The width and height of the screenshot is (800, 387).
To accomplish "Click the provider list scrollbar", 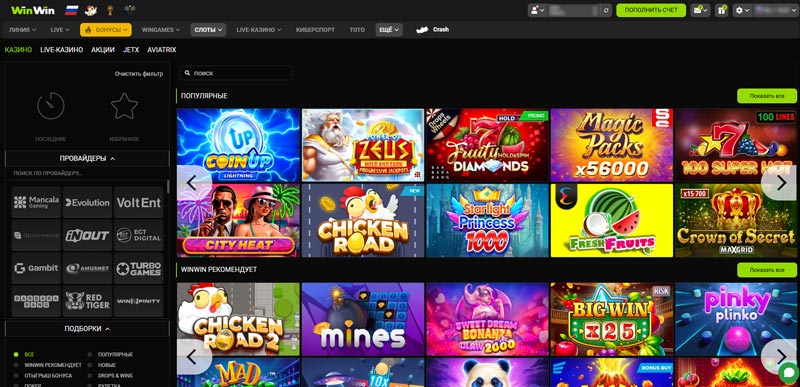I will click(168, 187).
